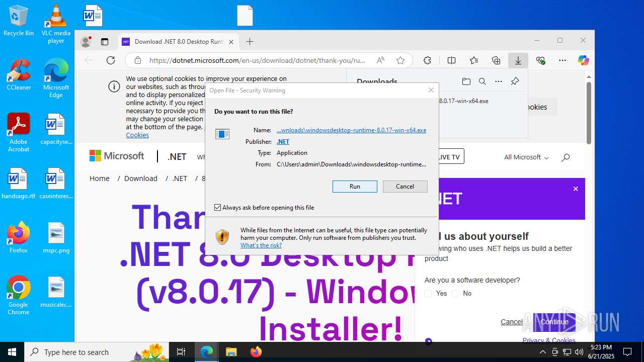Click the site info lock icon

click(137, 60)
